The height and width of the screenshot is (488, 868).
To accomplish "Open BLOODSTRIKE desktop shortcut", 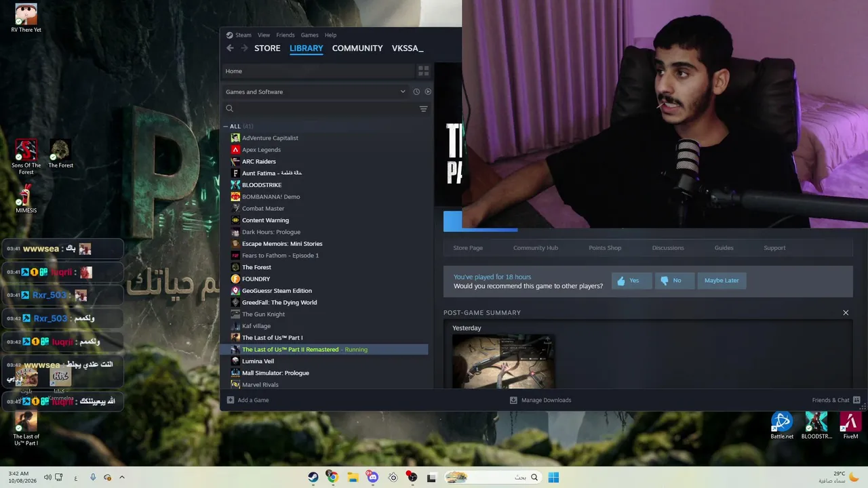I will click(x=816, y=426).
